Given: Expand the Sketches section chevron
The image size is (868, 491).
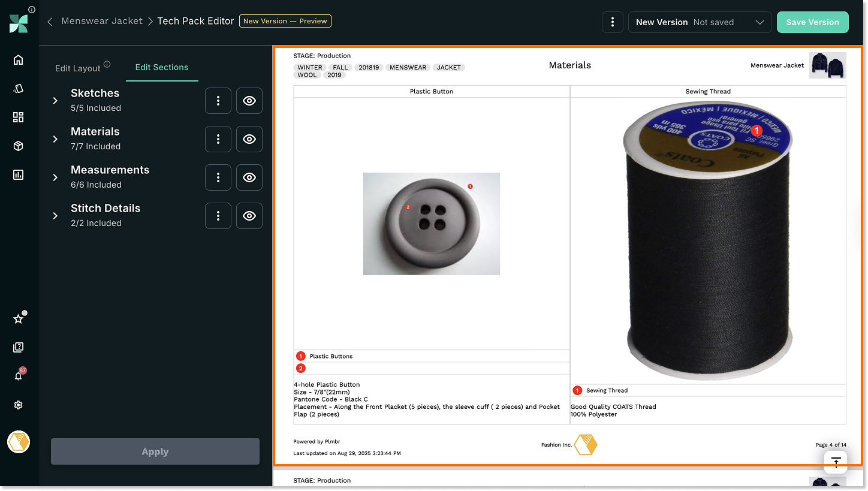Looking at the screenshot, I should click(55, 101).
